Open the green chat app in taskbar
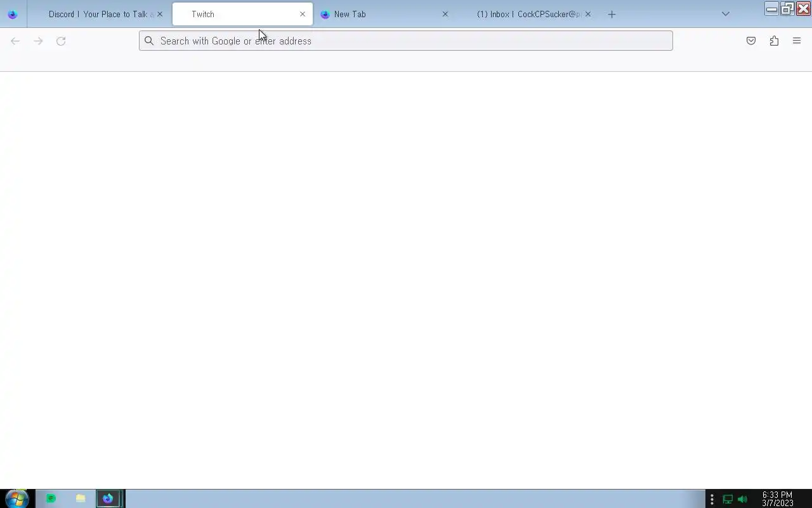 pyautogui.click(x=51, y=498)
